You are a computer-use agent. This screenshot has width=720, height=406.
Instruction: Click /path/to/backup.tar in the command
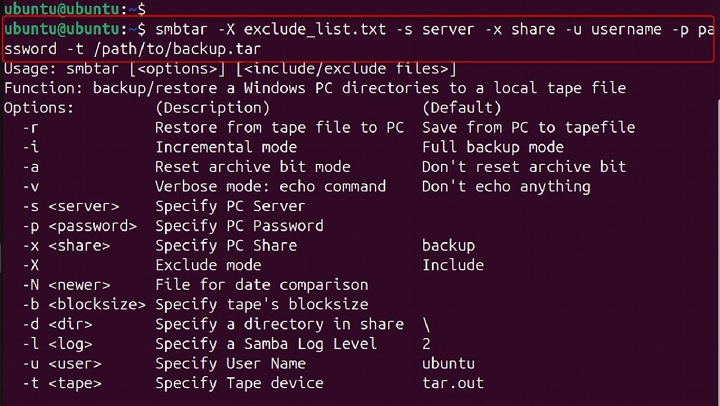click(x=163, y=48)
